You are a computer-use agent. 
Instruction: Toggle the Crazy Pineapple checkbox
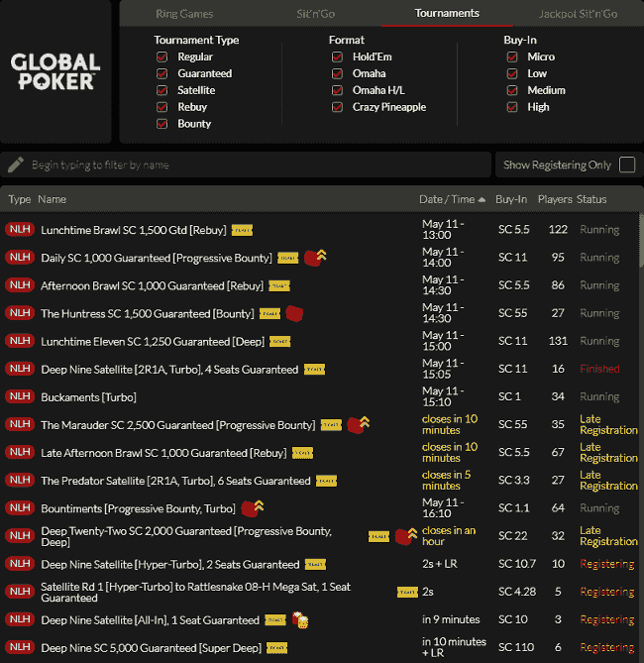pos(337,107)
